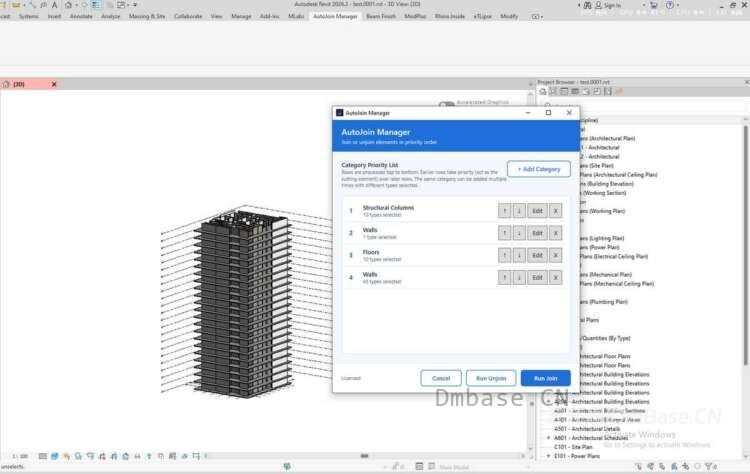This screenshot has height=474, width=750.
Task: Click Editable Worksets icon in status bar
Action: click(287, 466)
